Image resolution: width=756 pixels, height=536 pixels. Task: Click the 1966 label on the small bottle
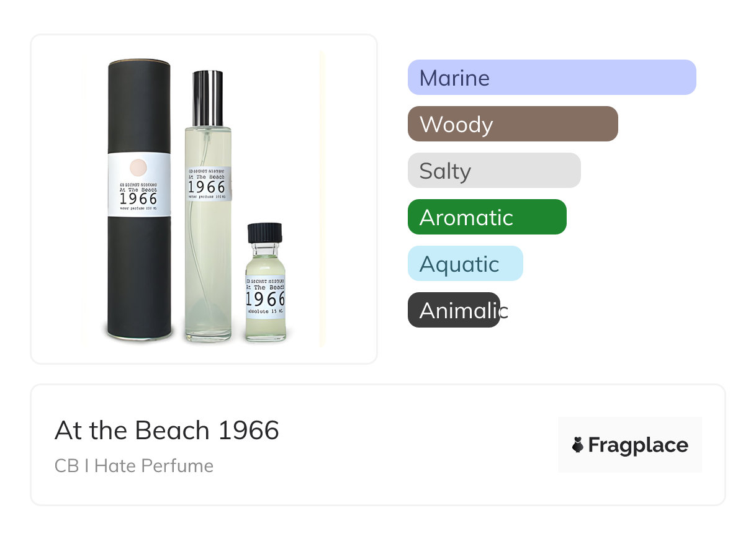266,298
